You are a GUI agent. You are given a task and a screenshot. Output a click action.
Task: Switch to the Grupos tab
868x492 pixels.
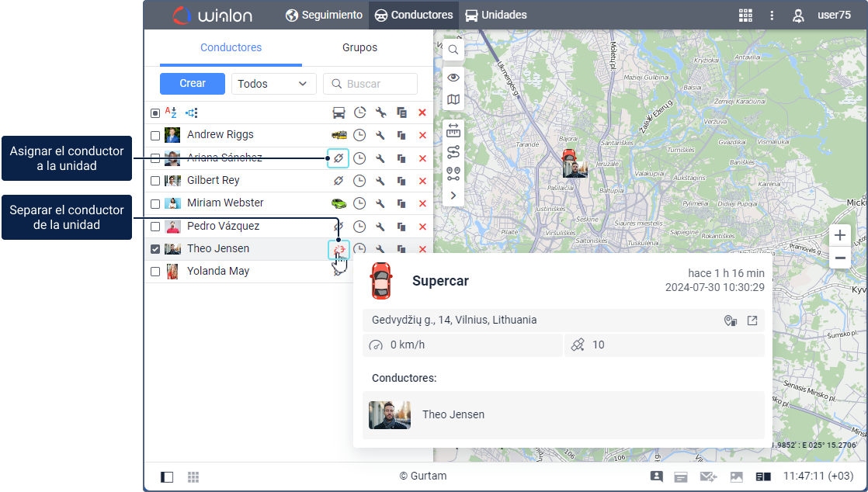[359, 47]
